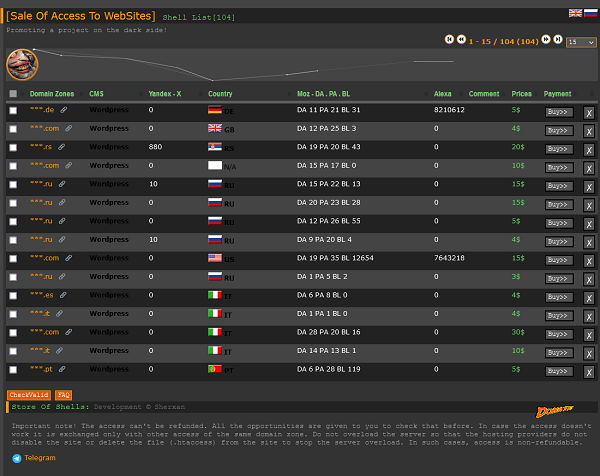
Task: Open the link icon next to the .rs domain
Action: coord(61,147)
